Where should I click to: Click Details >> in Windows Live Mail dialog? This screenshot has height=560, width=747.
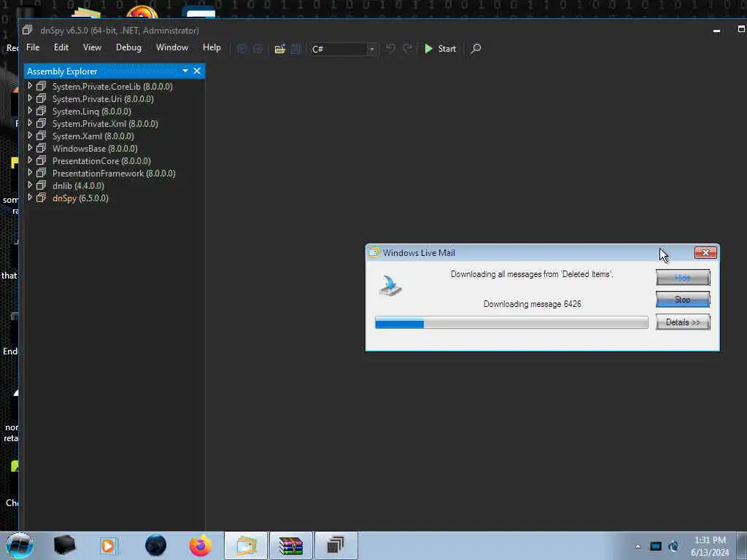683,322
